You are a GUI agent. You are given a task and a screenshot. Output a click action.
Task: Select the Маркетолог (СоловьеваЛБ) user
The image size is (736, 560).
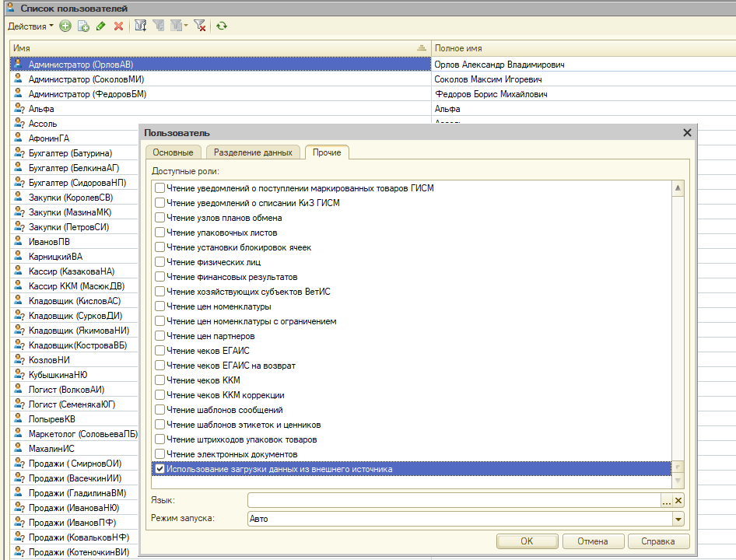83,434
